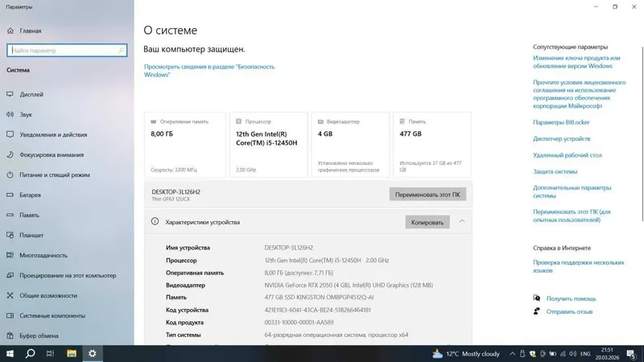644x362 pixels.
Task: Click the Переименовать этот ПК button
Action: coord(427,195)
